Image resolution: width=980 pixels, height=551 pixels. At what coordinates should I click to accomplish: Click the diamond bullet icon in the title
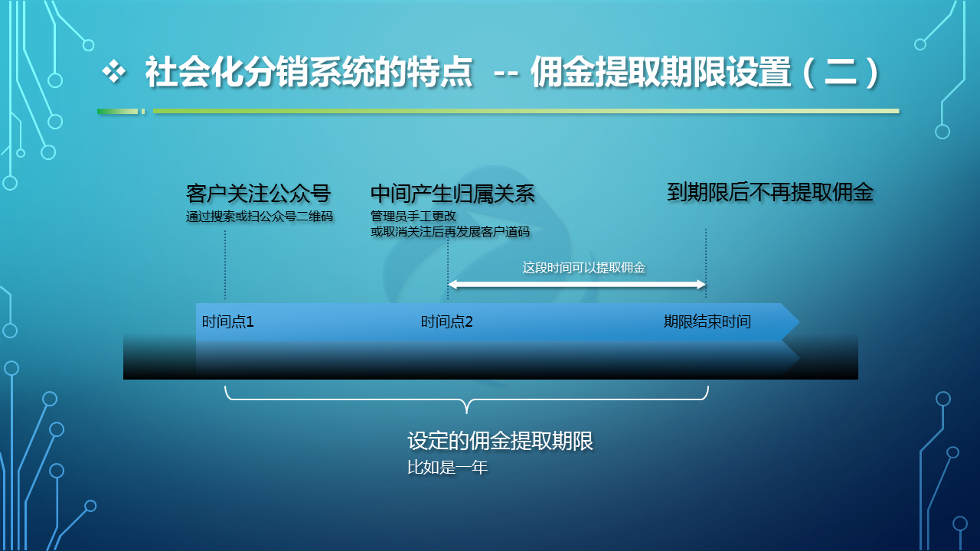114,73
